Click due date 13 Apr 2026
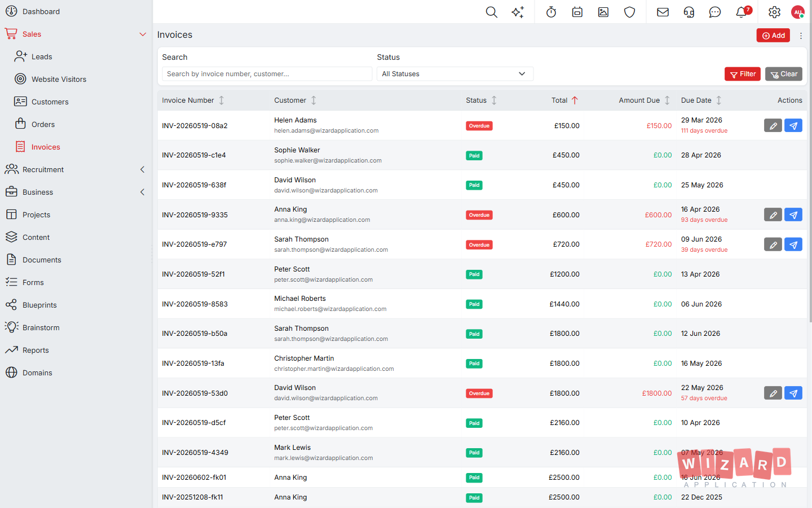Screen dimensions: 812x508 (700, 274)
